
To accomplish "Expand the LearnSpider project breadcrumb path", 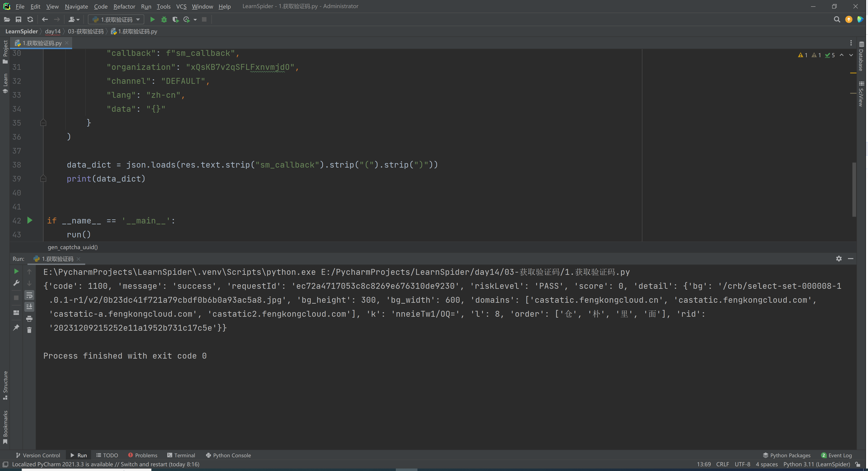I will pyautogui.click(x=21, y=31).
